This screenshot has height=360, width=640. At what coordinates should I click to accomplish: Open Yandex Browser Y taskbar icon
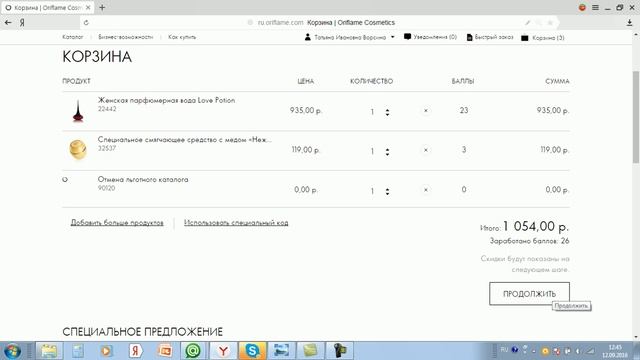223,351
